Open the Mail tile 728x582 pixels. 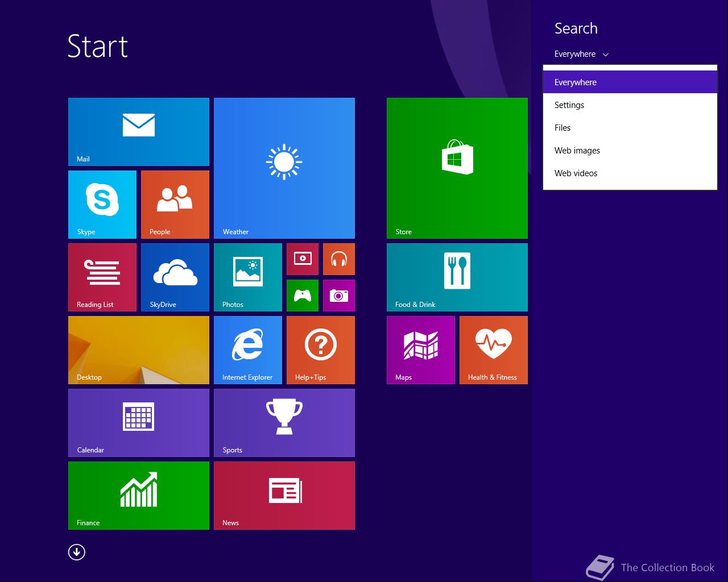(x=139, y=132)
